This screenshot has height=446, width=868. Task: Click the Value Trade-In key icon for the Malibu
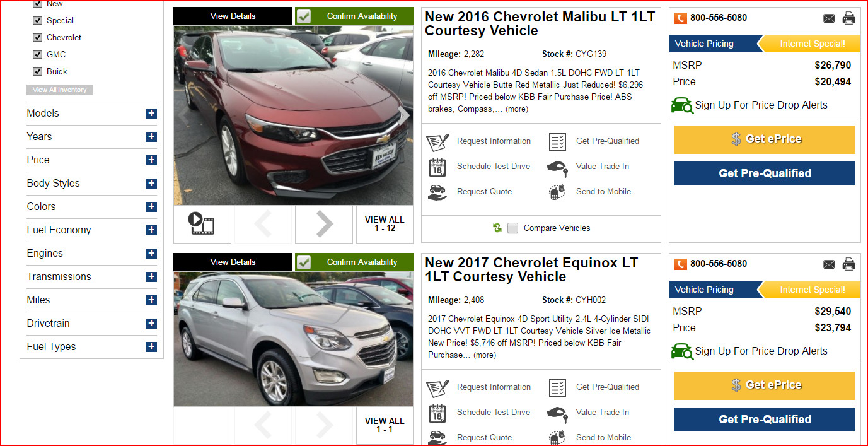pos(557,167)
